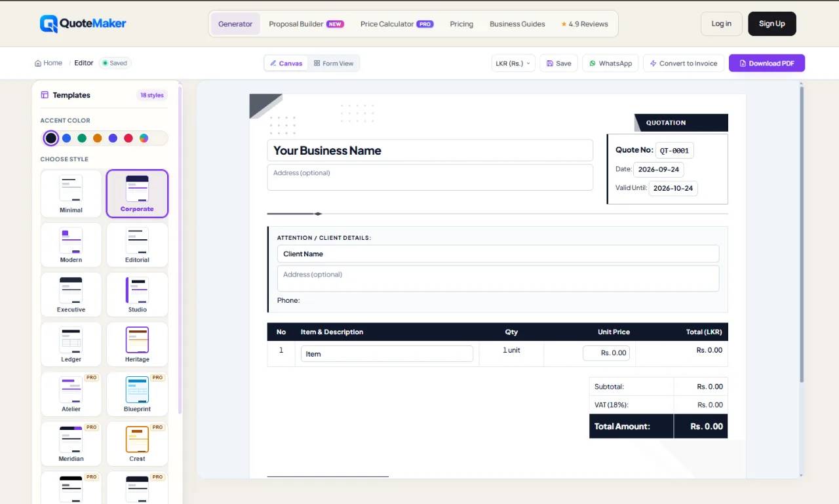This screenshot has width=839, height=504.
Task: Click the Saved status indicator
Action: tap(115, 63)
